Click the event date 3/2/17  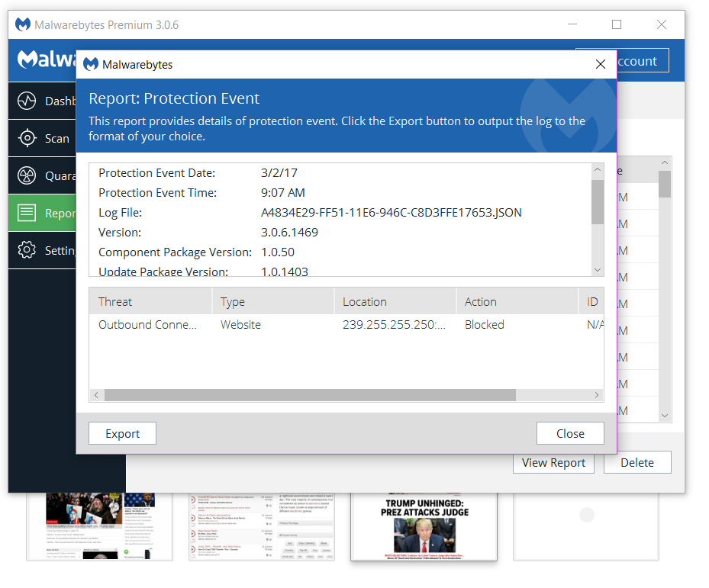279,172
